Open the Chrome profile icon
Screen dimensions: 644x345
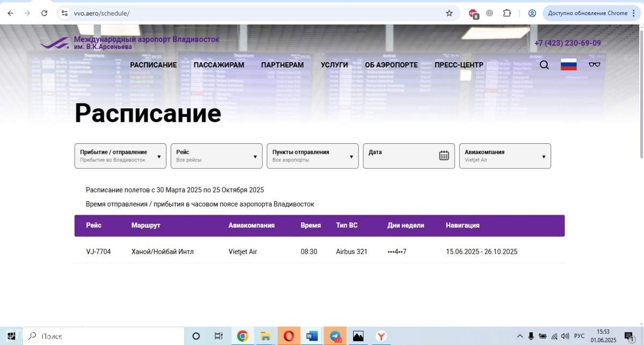pyautogui.click(x=532, y=13)
